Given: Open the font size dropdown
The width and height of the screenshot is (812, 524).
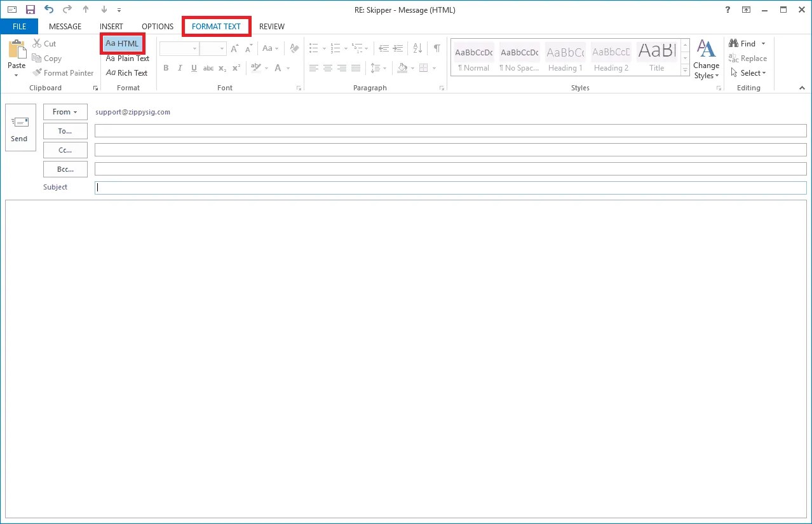Looking at the screenshot, I should tap(221, 48).
